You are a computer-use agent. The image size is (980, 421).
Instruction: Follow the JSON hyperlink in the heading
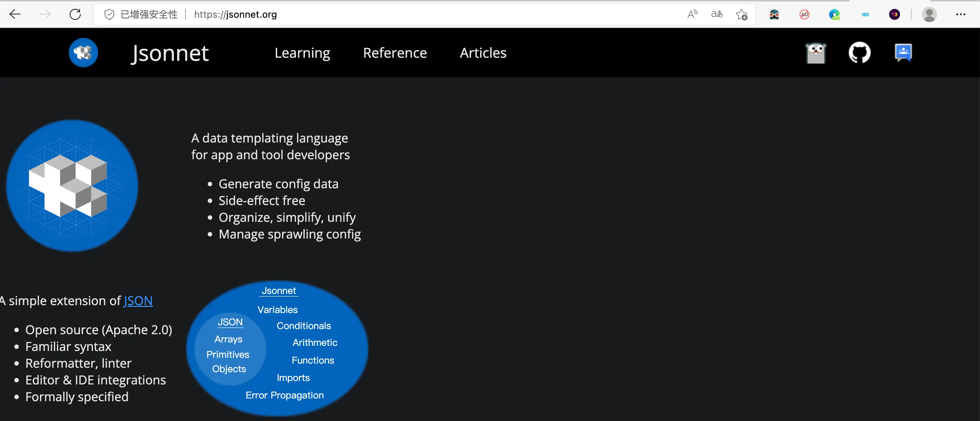(x=138, y=300)
